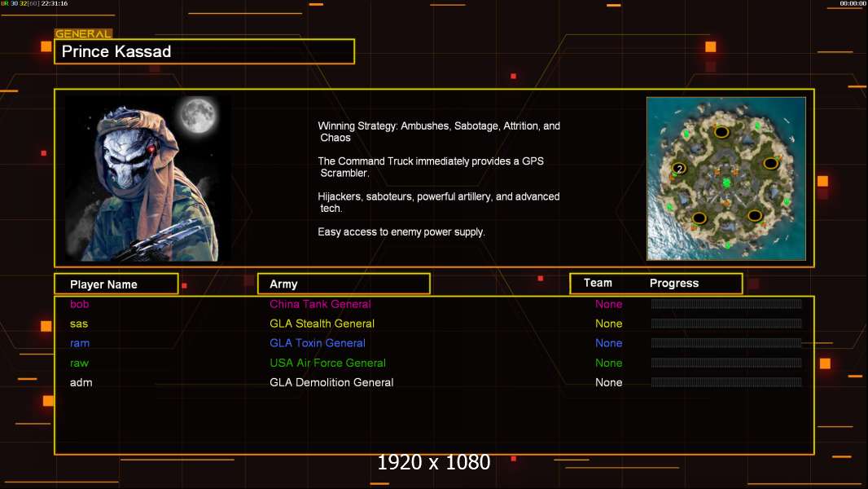Click the Hijackers, saboteurs description line
The height and width of the screenshot is (489, 868).
pos(438,202)
